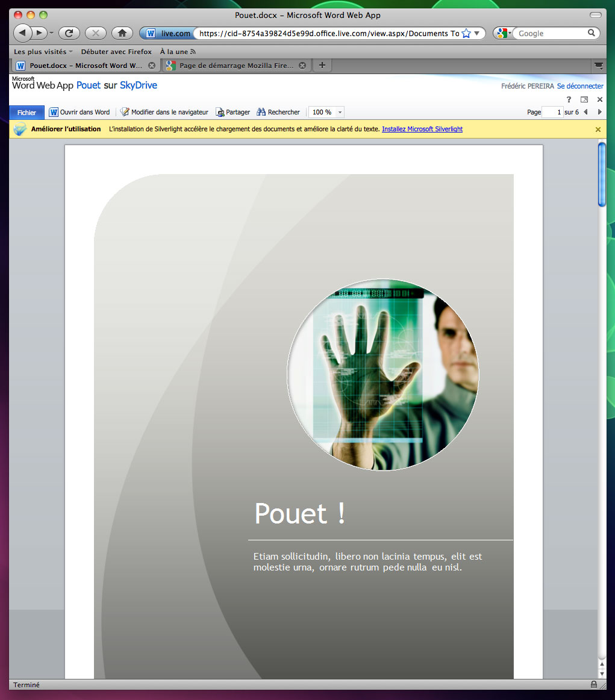Open the Pouet document name link

pos(89,86)
